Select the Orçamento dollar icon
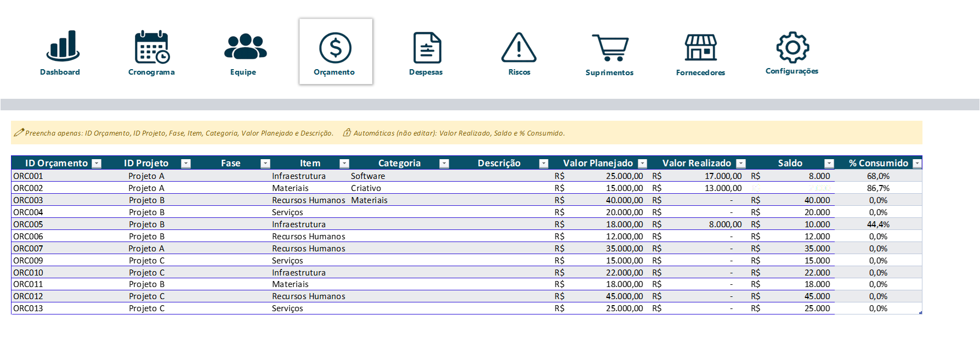The width and height of the screenshot is (980, 337). (335, 48)
